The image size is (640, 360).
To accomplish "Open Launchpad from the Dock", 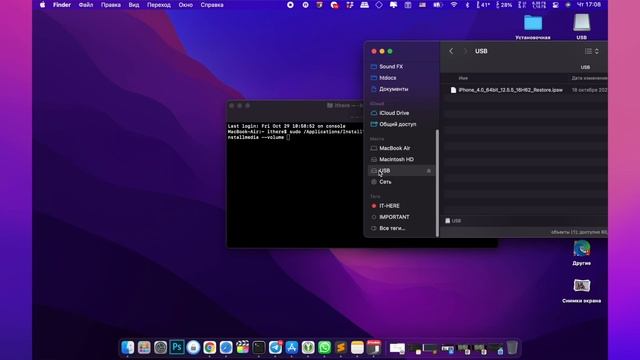I will 144,347.
